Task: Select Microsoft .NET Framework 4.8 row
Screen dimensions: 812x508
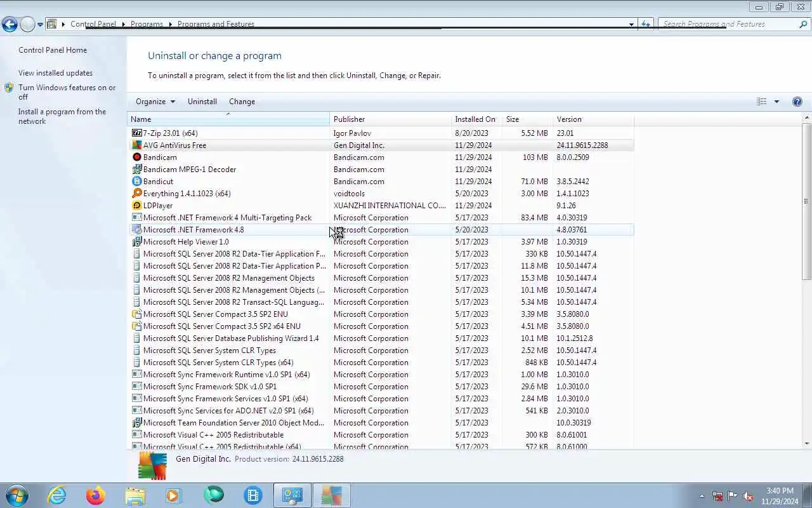Action: 381,229
